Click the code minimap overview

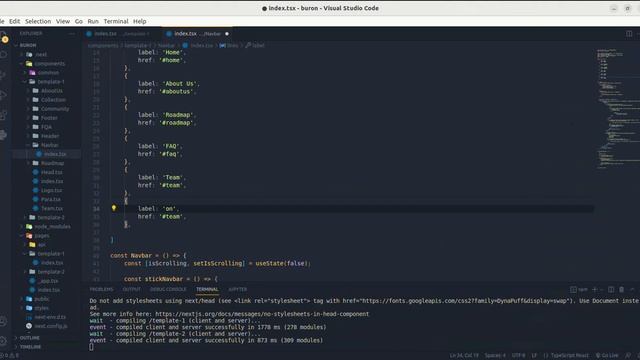click(x=617, y=109)
